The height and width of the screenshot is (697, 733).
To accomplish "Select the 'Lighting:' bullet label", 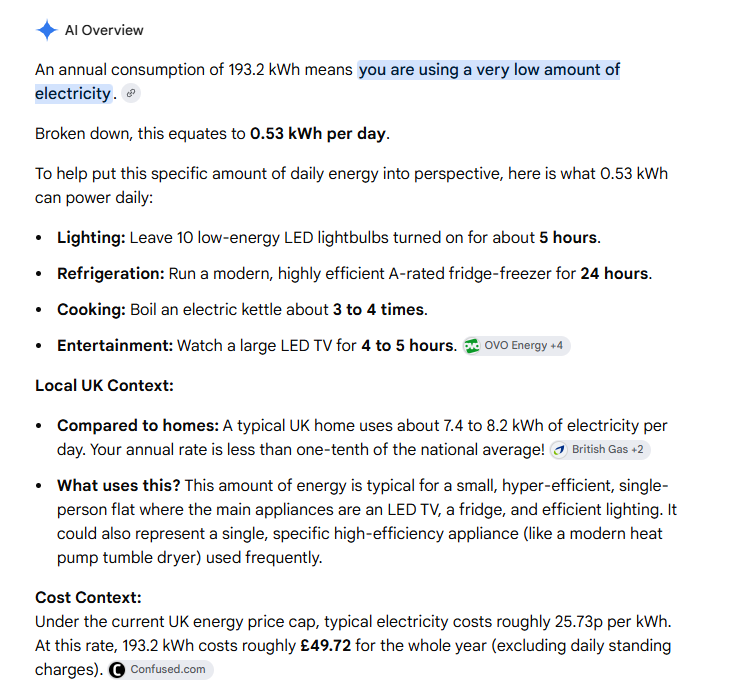I will [91, 237].
